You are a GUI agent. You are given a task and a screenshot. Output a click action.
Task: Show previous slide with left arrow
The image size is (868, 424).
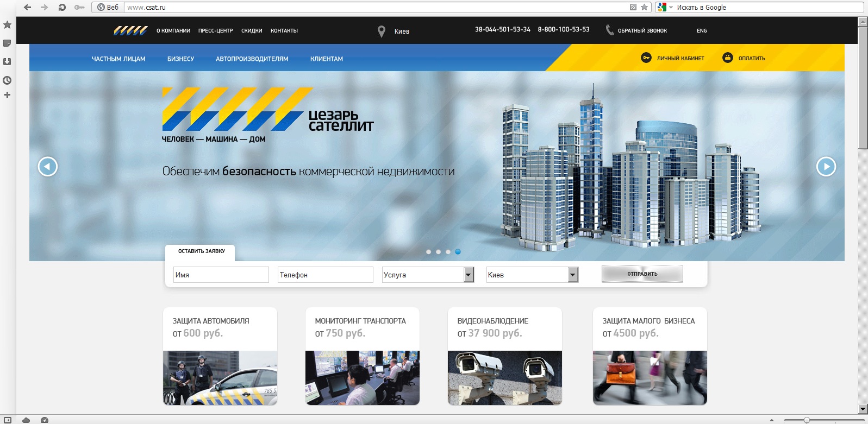(48, 166)
